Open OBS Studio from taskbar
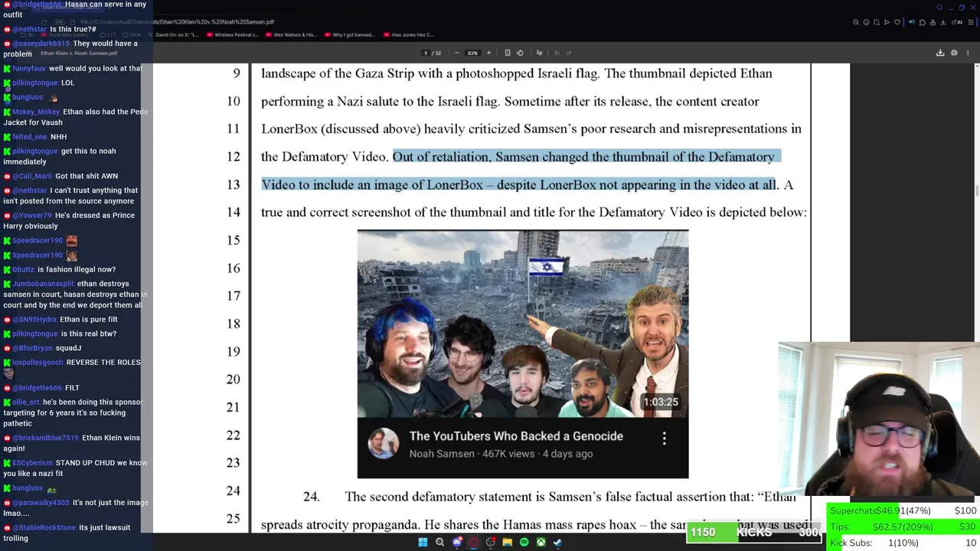Screen dimensions: 980x551 tap(491, 543)
